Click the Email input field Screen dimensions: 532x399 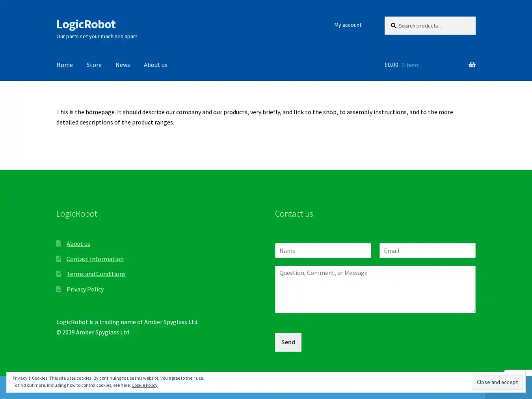point(427,251)
